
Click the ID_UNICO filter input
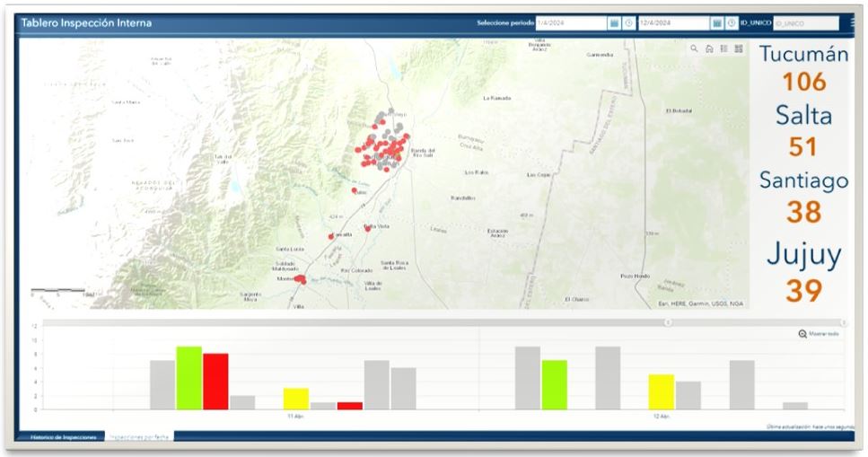pyautogui.click(x=804, y=22)
